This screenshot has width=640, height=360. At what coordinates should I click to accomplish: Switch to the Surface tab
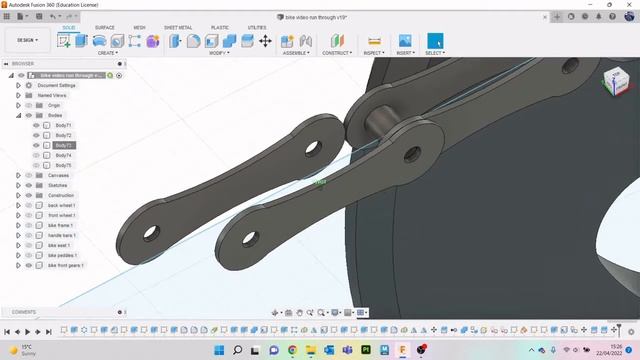[x=104, y=27]
